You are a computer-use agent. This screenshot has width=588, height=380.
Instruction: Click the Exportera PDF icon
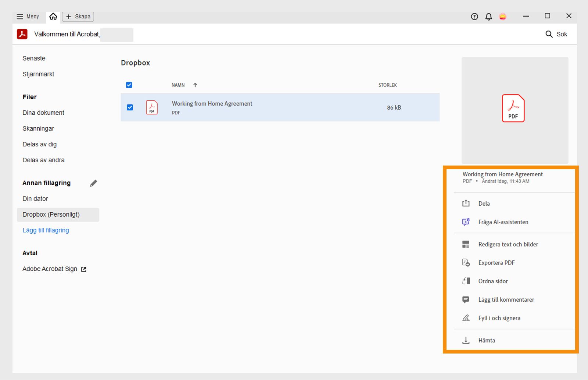click(466, 263)
